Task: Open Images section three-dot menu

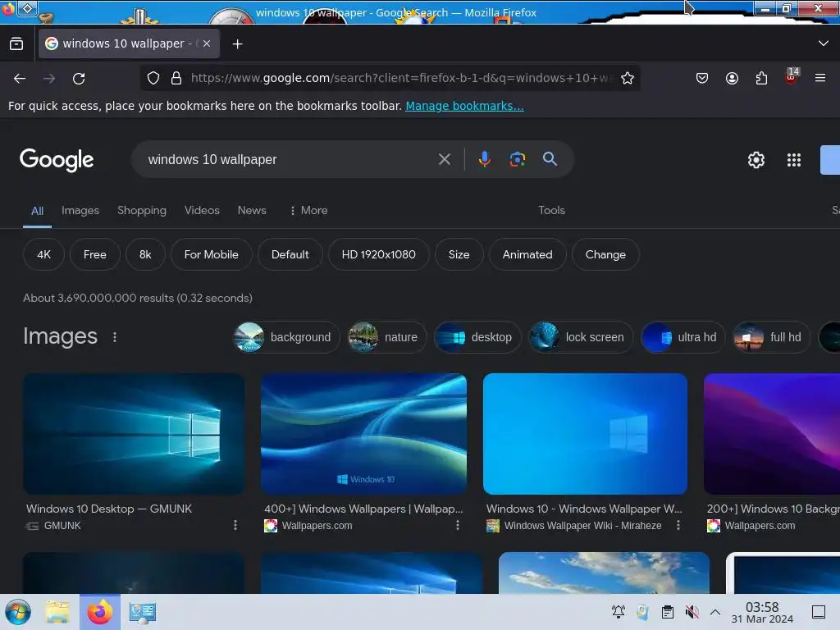Action: coord(115,337)
